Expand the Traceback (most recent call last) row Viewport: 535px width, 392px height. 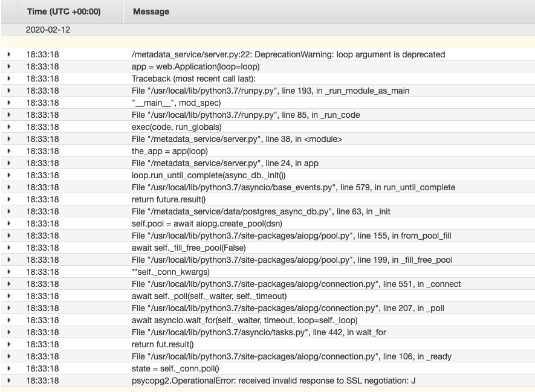pos(8,79)
